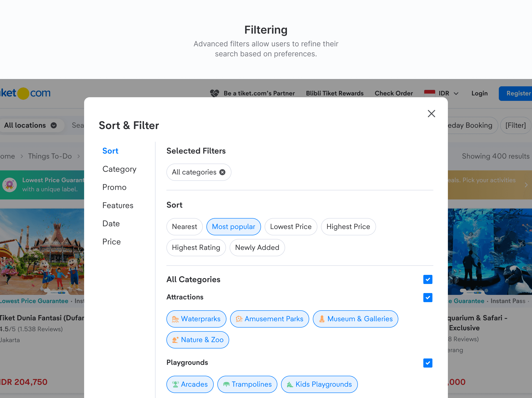532x398 pixels.
Task: Select the Arcades trophy icon chip
Action: coord(190,384)
